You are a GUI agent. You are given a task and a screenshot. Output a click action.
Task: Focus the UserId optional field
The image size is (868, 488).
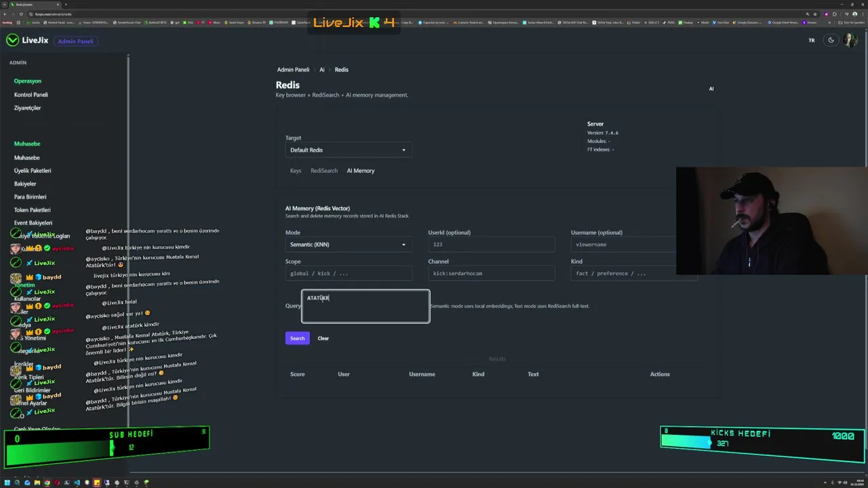coord(492,245)
